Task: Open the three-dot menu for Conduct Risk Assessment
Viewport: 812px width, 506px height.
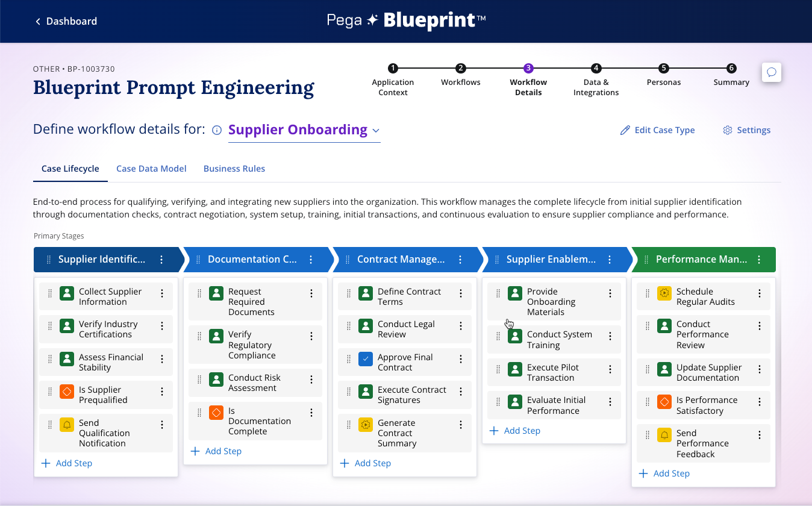Action: [311, 379]
